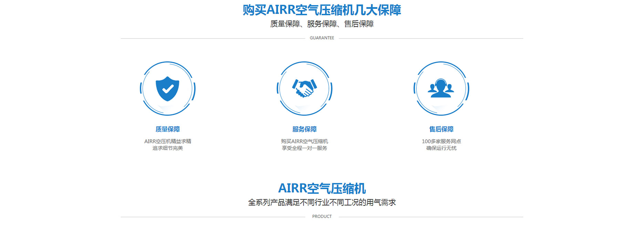Click the AIRR空气压缩机 product section heading
The image size is (644, 227).
[322, 188]
